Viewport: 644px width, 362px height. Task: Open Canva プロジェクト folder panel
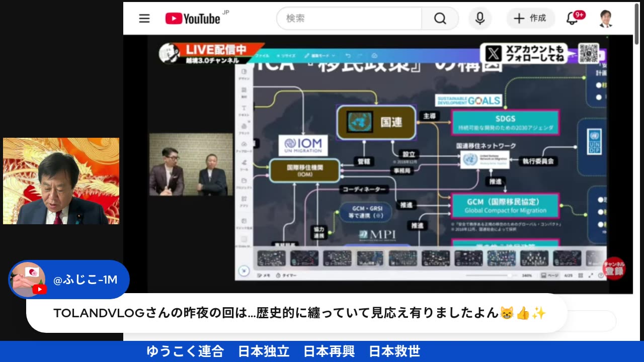coord(244,183)
